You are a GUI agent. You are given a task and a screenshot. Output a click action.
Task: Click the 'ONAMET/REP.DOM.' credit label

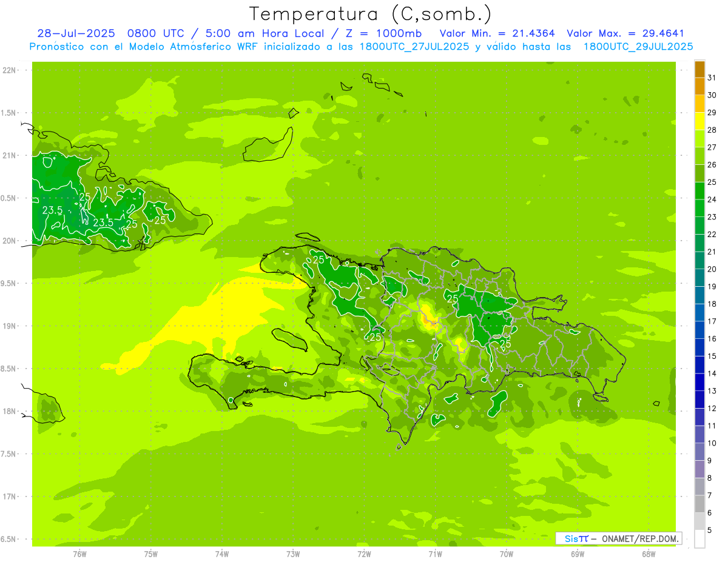(x=639, y=538)
